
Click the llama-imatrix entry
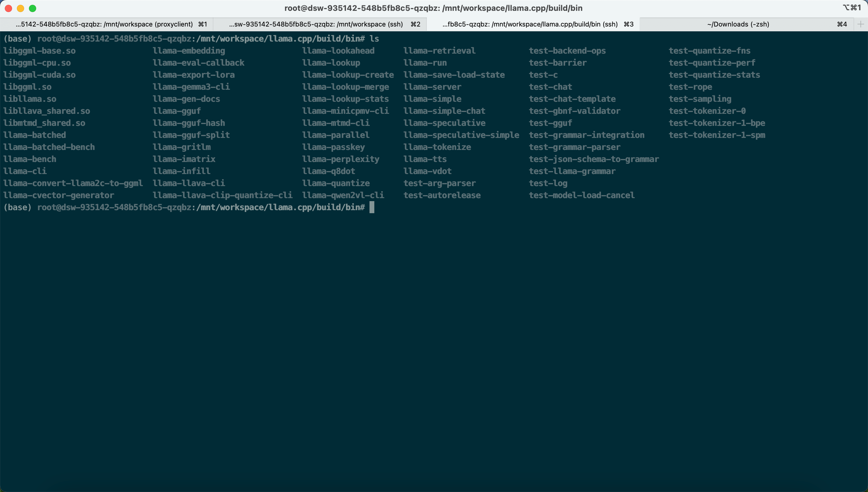coord(184,159)
